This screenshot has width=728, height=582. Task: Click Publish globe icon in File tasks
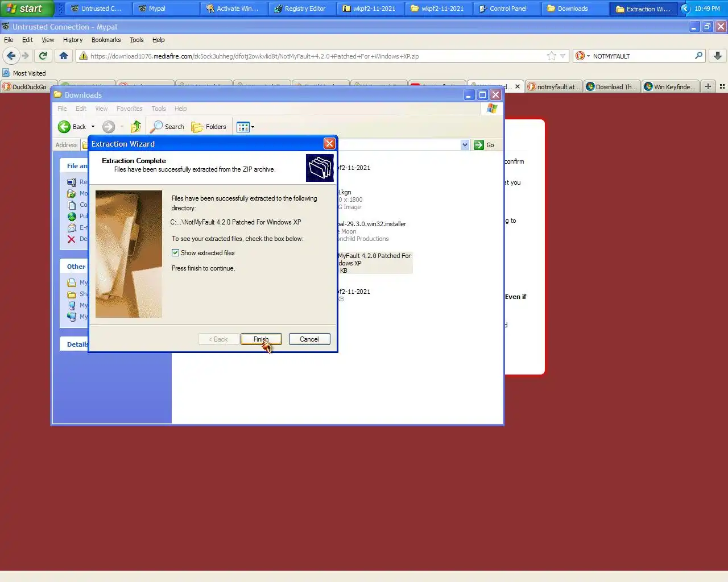(72, 217)
